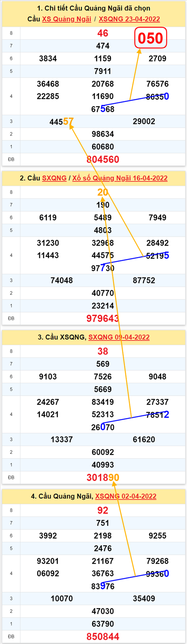Click the number 76576
187x644 pixels.
[x=158, y=84]
